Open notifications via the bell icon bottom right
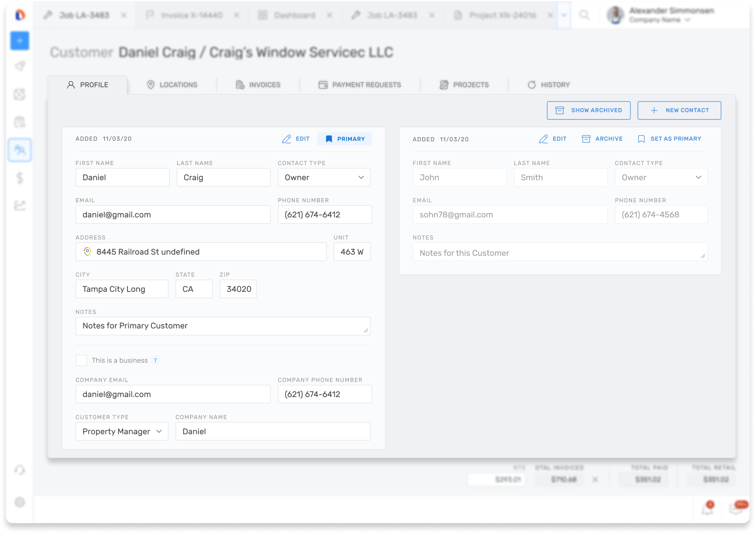Viewport: 756px width, 534px height. 707,509
